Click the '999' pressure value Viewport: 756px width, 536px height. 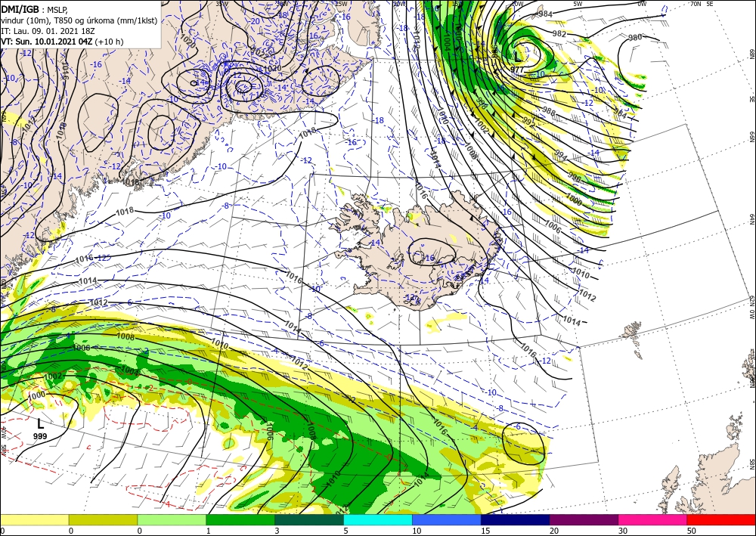(40, 436)
